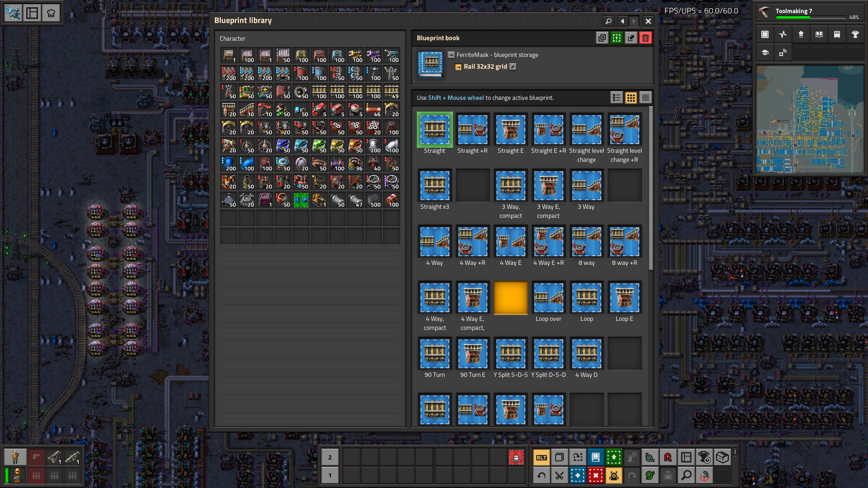This screenshot has height=488, width=868.
Task: Edit the Rail 32x32 grid name with the pencil button
Action: pyautogui.click(x=513, y=66)
